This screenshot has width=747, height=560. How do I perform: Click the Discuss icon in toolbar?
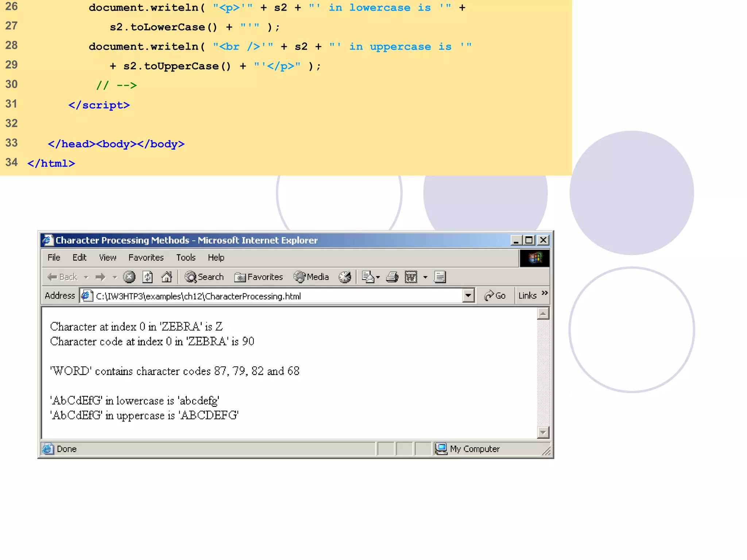click(x=440, y=277)
